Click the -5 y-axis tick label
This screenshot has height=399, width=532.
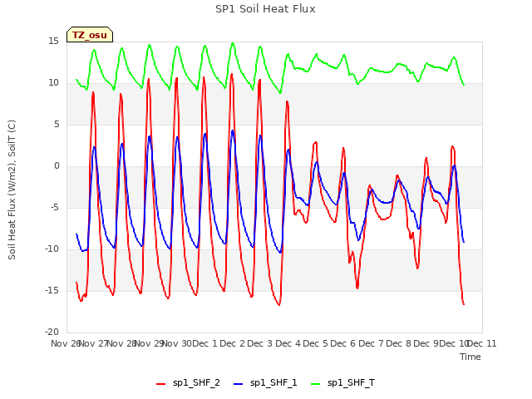[x=54, y=207]
